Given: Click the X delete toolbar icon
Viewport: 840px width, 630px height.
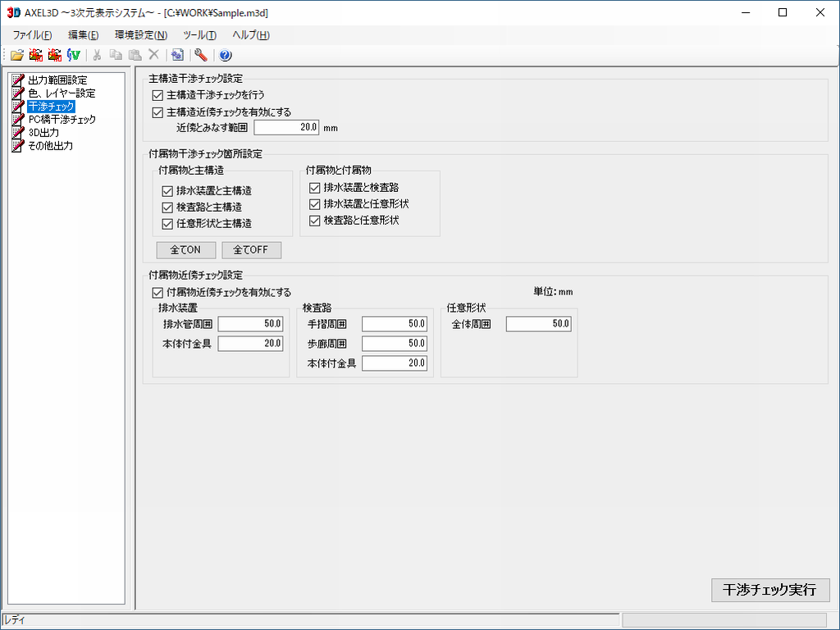Looking at the screenshot, I should [153, 55].
